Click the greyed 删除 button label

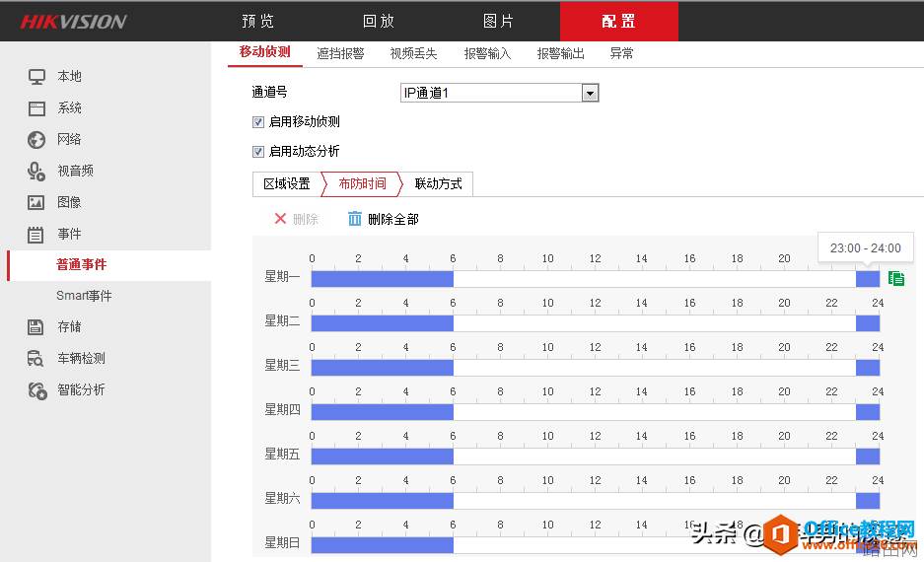[x=306, y=219]
